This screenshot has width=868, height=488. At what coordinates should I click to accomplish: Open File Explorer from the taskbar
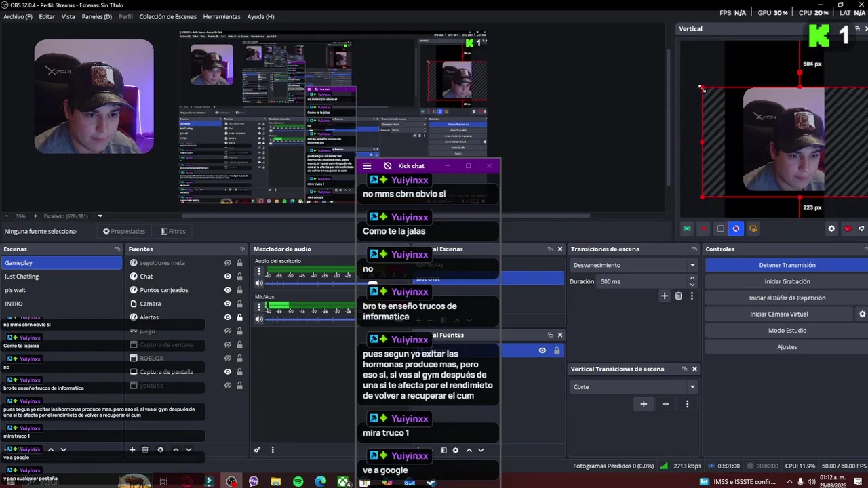point(276,481)
